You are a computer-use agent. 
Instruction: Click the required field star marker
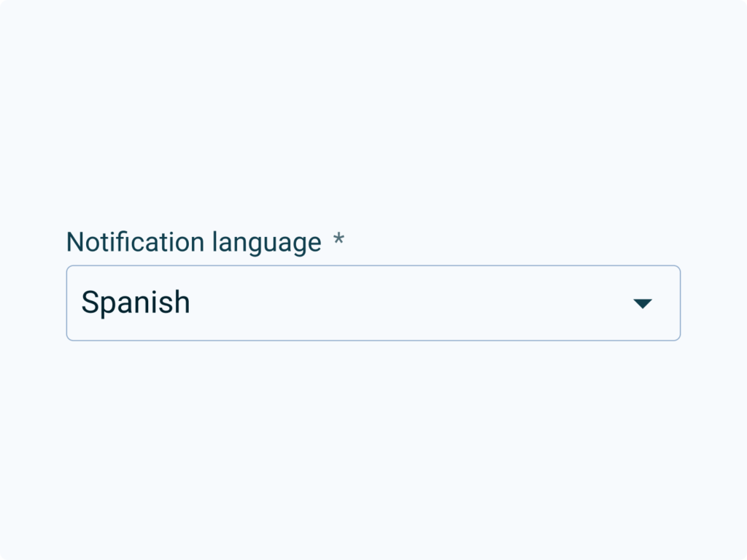338,241
